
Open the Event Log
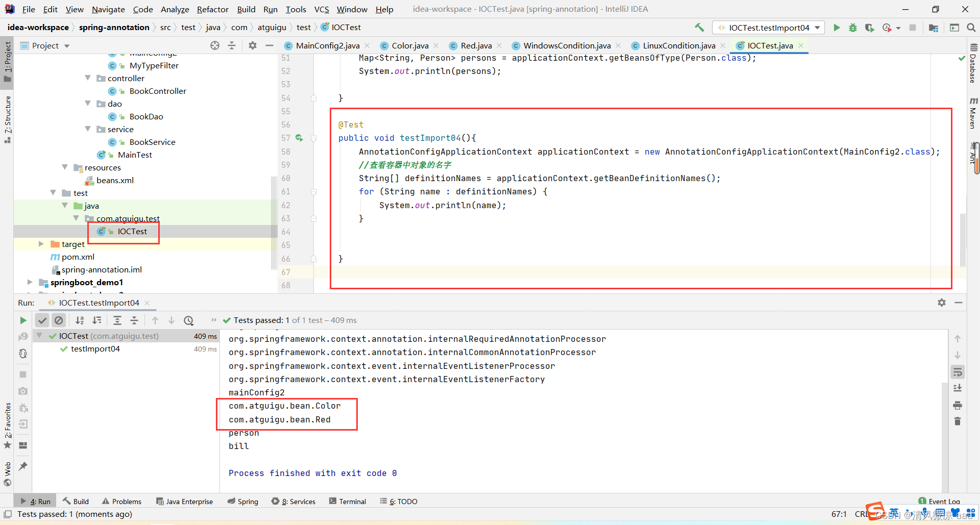tap(939, 502)
